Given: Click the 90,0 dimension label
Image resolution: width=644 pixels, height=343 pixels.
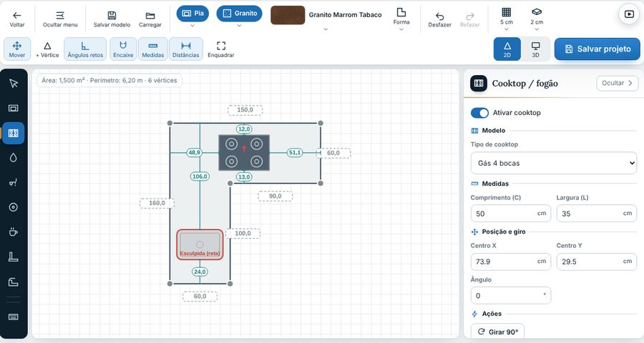Looking at the screenshot, I should pyautogui.click(x=275, y=196).
